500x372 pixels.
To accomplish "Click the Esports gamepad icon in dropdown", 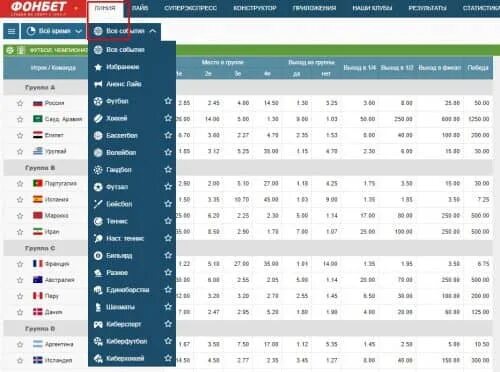I will click(98, 324).
